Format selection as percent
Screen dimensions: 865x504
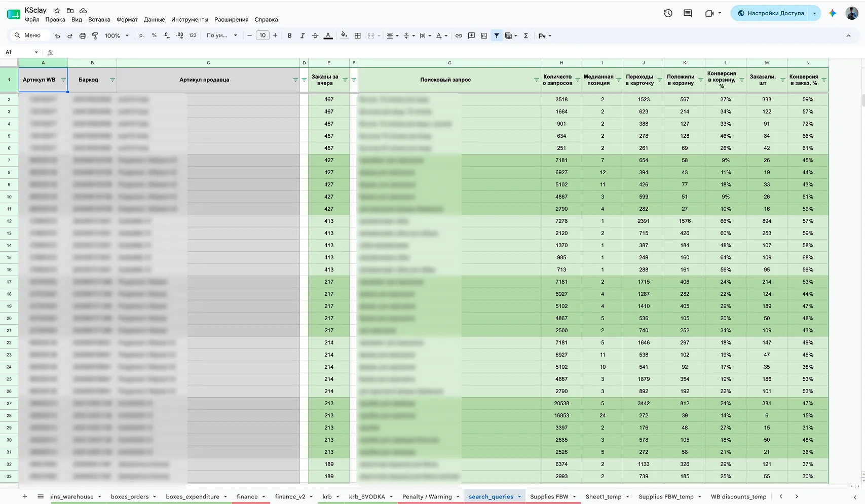(154, 35)
